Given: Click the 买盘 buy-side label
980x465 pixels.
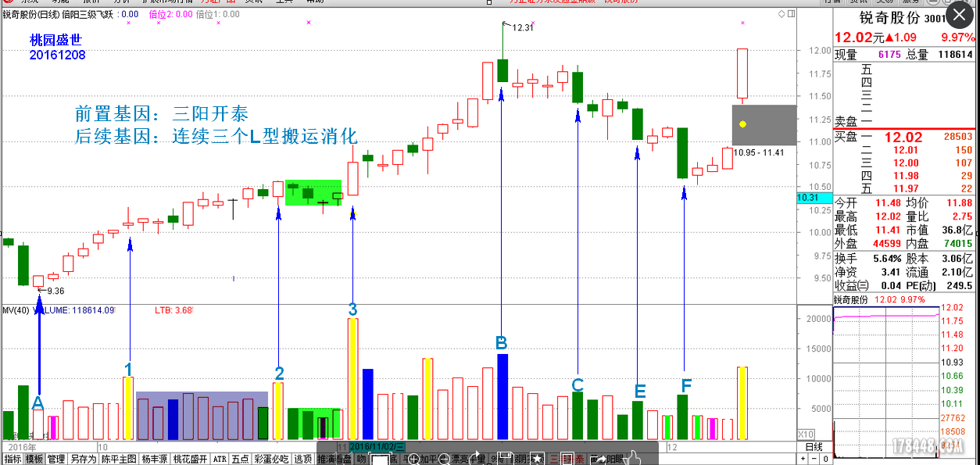Looking at the screenshot, I should pyautogui.click(x=846, y=137).
